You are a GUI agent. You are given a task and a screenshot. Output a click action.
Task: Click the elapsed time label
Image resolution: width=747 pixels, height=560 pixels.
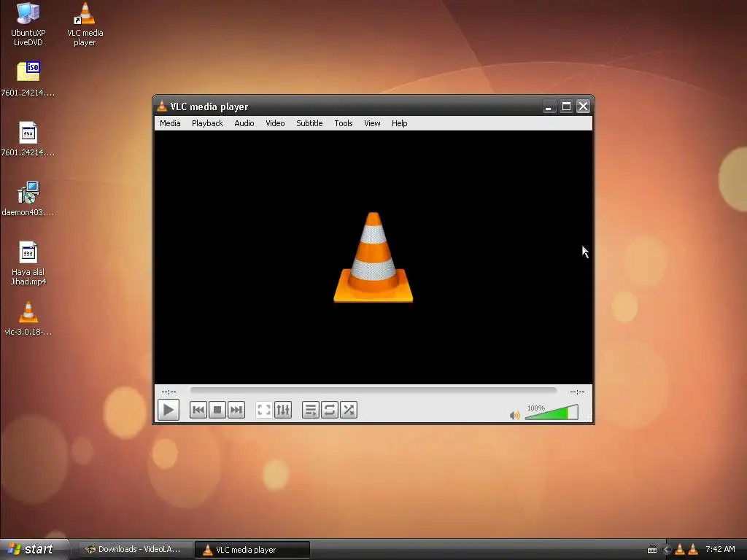click(169, 392)
